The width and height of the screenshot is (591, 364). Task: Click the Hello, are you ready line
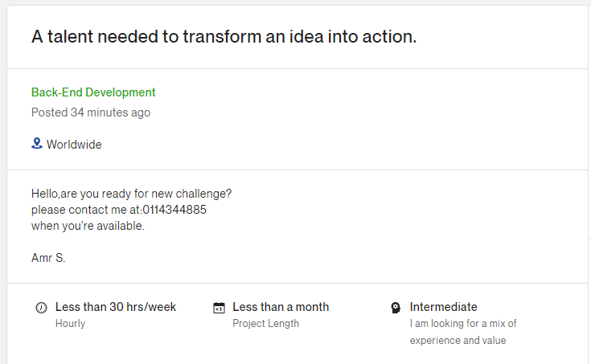pos(131,194)
